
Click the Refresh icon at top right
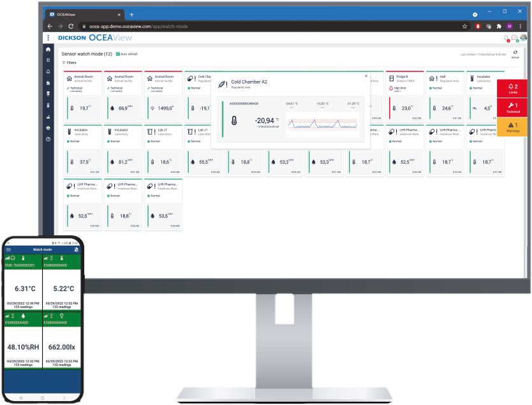coord(515,54)
